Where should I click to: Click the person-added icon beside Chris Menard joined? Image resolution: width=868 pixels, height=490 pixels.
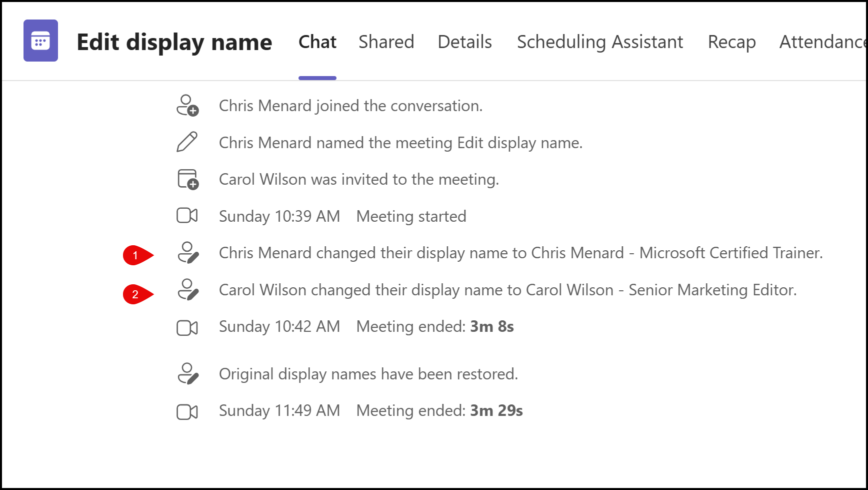[x=187, y=106]
